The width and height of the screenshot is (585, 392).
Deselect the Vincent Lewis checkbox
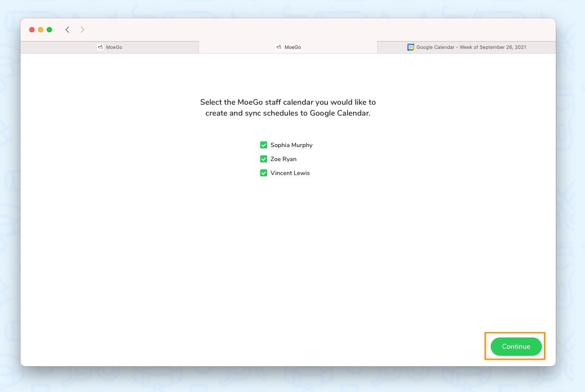pos(264,173)
